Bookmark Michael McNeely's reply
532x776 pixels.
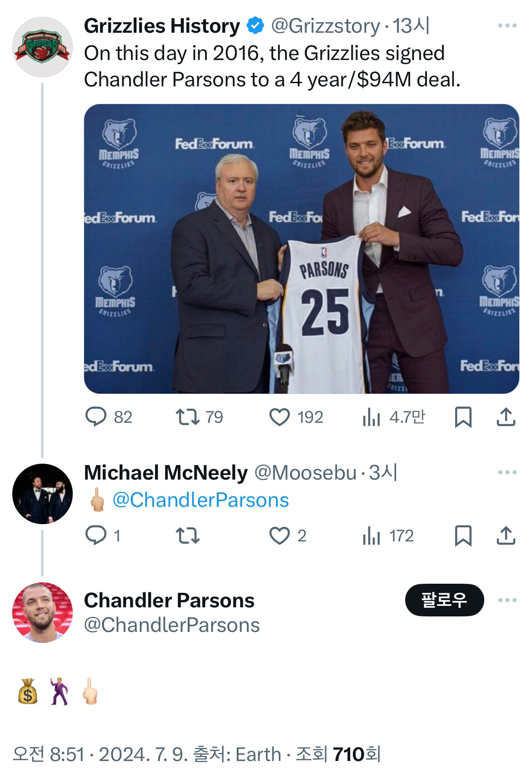pos(463,536)
